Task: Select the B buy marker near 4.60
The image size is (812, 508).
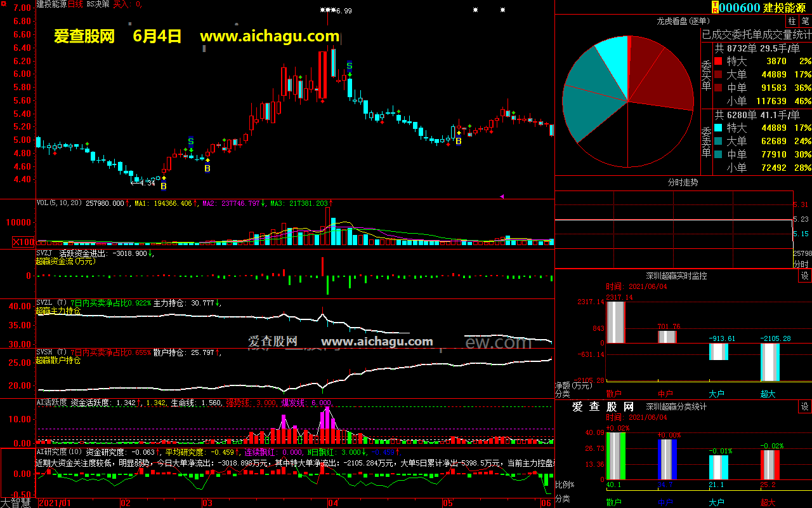Action: pos(207,168)
